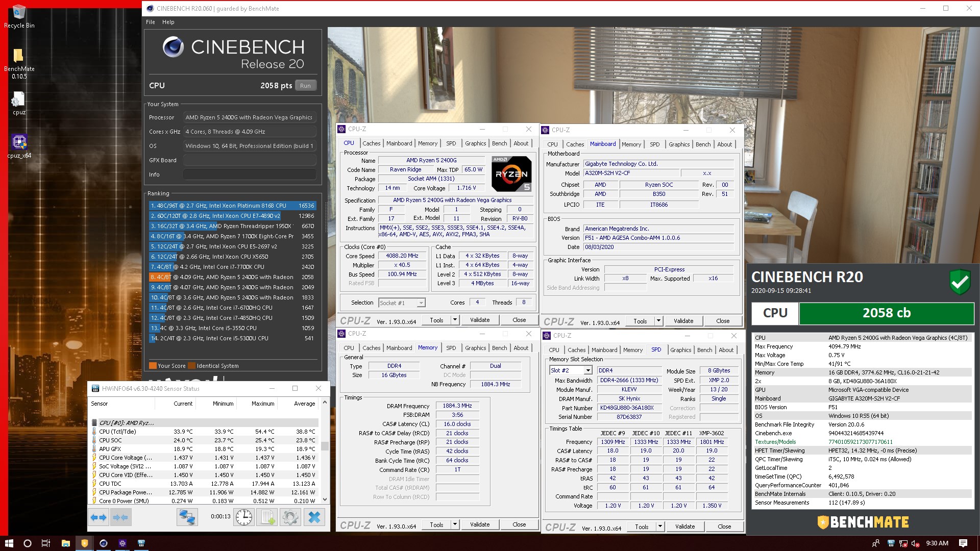Click the GFX Board field in Cinebench

tap(250, 160)
